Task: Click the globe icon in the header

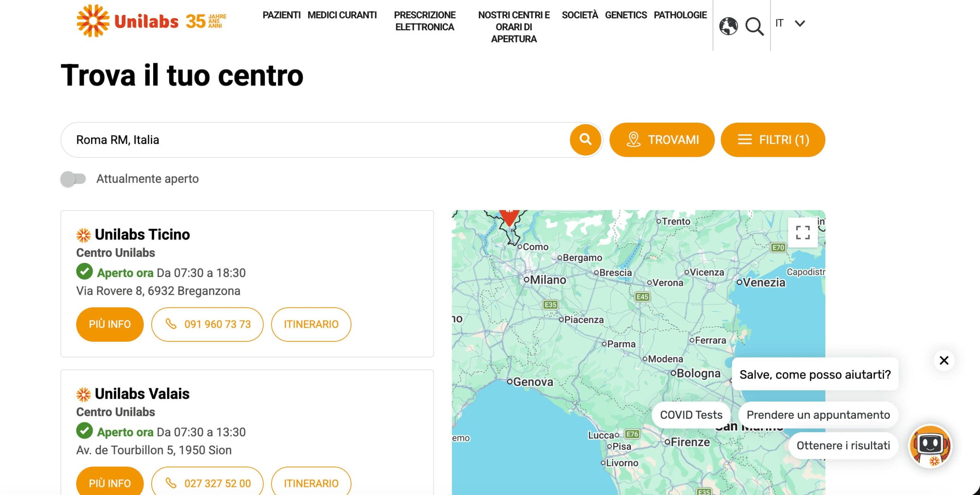Action: 728,26
